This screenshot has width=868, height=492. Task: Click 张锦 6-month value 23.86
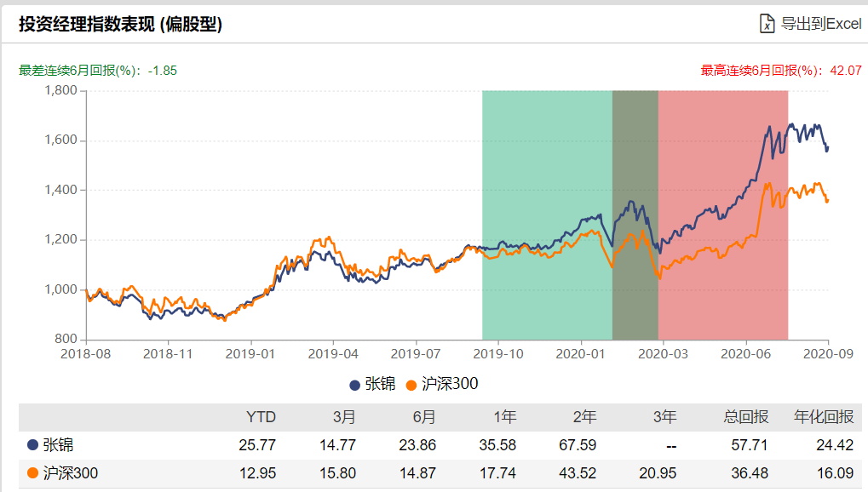click(x=417, y=445)
